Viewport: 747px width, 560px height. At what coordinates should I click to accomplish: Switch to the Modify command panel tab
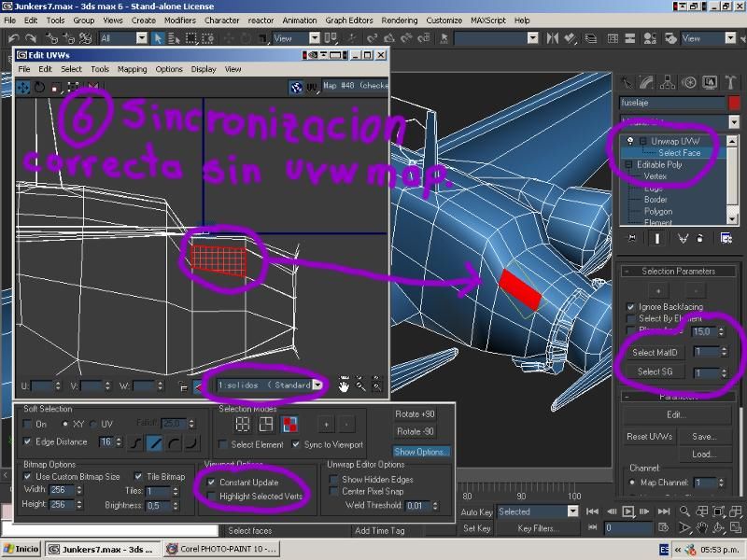click(646, 82)
